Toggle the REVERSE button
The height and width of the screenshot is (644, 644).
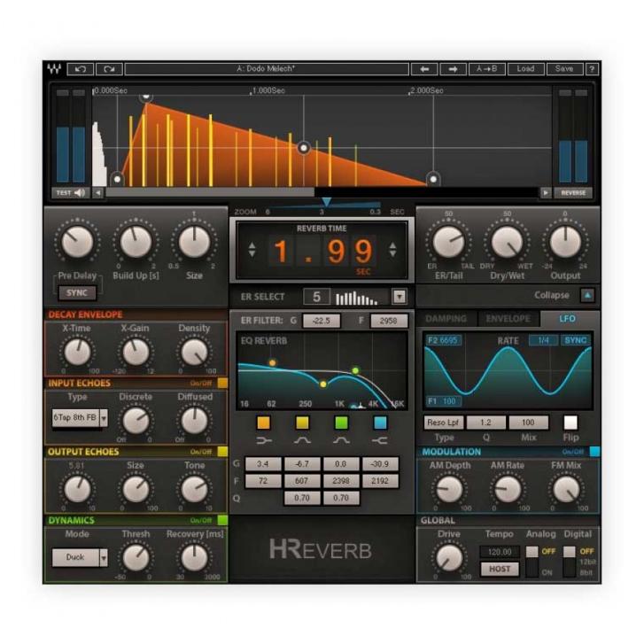573,192
